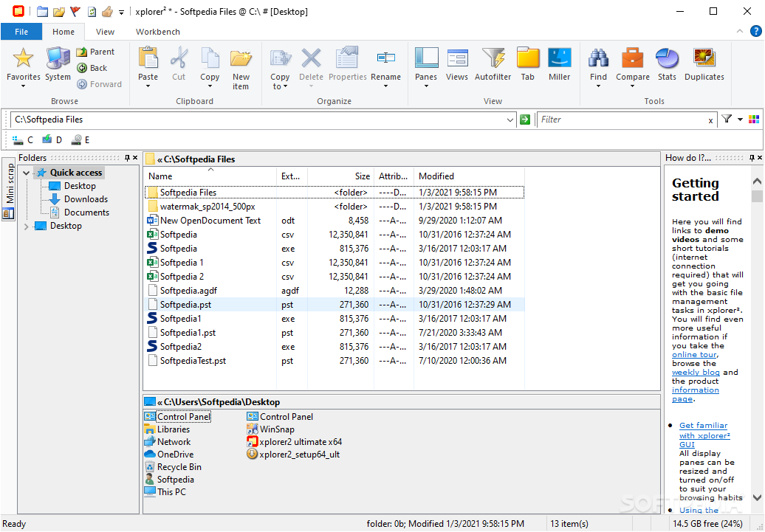Click the Copy icon
The width and height of the screenshot is (765, 532).
coord(210,58)
